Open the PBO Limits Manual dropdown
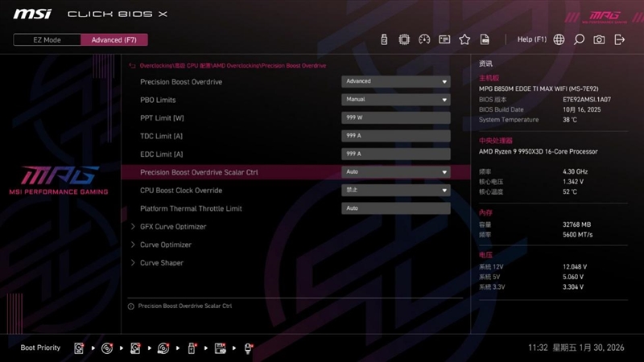The height and width of the screenshot is (362, 644). [x=395, y=100]
